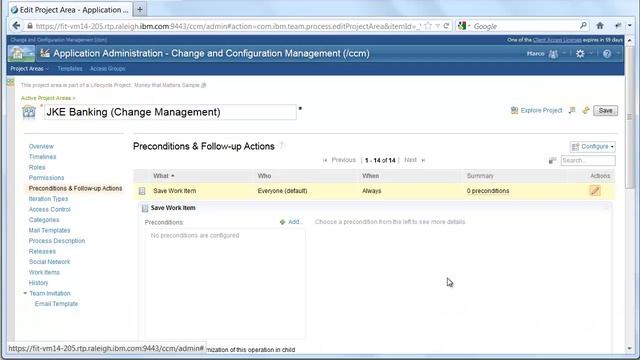This screenshot has width=640, height=360.
Task: Collapse the Team Invitation tree node
Action: pos(25,293)
